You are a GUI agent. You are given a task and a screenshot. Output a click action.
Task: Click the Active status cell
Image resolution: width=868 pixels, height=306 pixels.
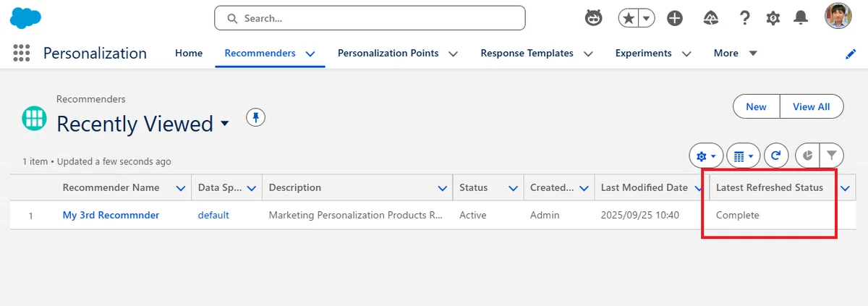coord(473,215)
